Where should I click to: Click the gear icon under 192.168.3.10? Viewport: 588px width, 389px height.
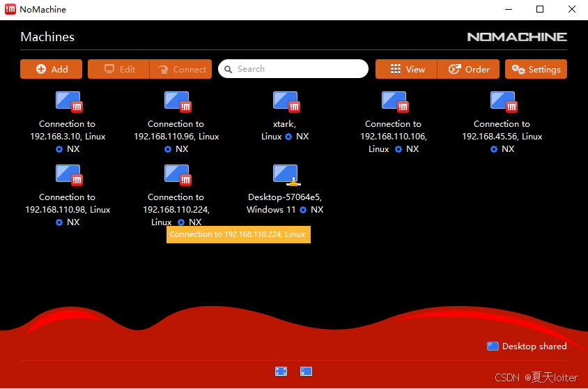point(59,149)
